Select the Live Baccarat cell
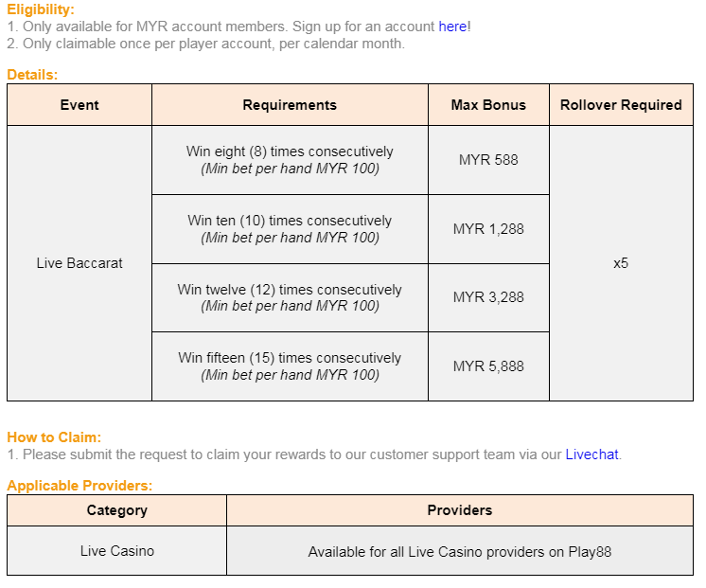The height and width of the screenshot is (588, 706). tap(79, 263)
